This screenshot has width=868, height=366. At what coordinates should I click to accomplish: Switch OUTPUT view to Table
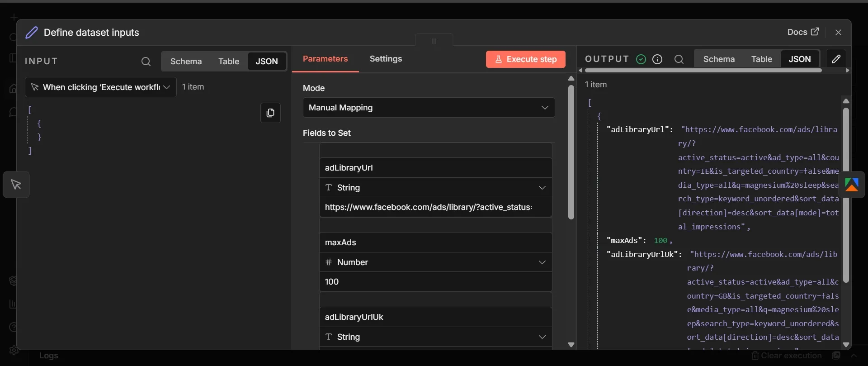point(762,59)
